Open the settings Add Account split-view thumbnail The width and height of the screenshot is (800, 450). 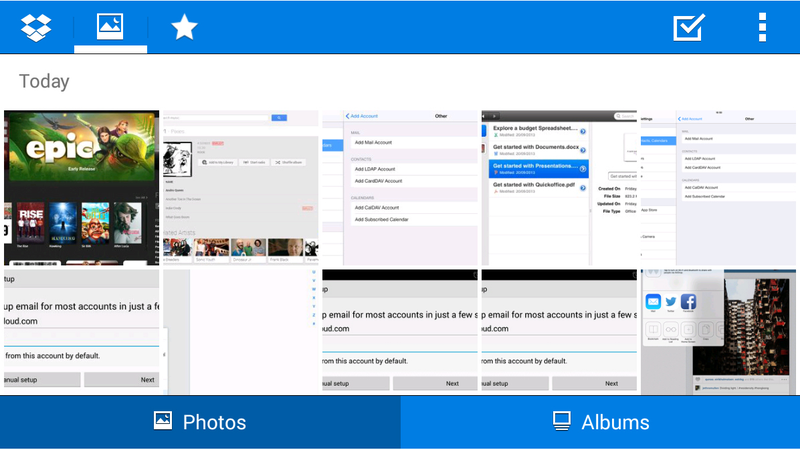[718, 188]
